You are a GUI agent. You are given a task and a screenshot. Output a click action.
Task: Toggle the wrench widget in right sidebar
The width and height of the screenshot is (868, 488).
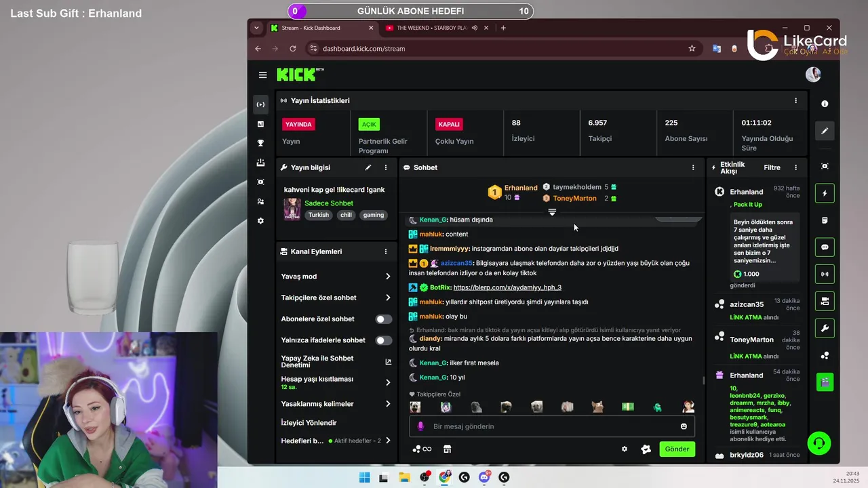825,329
